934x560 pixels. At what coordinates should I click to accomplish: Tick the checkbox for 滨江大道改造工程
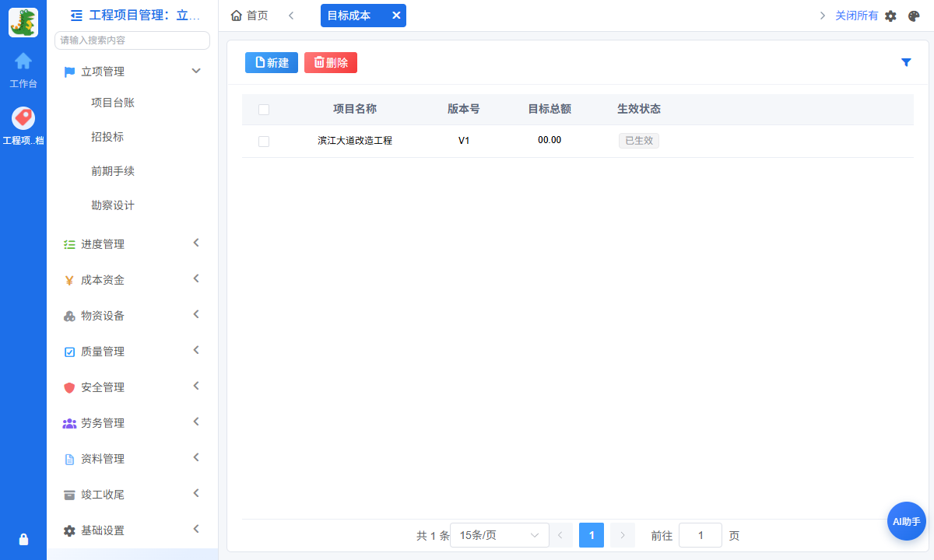pos(264,142)
